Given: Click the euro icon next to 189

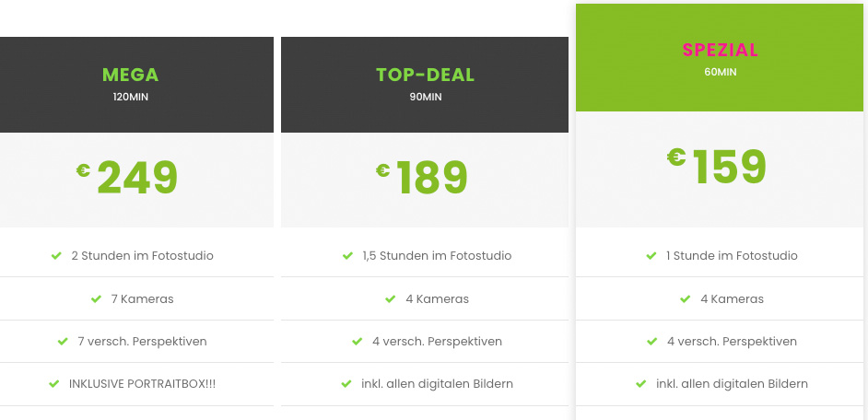Looking at the screenshot, I should pos(383,169).
